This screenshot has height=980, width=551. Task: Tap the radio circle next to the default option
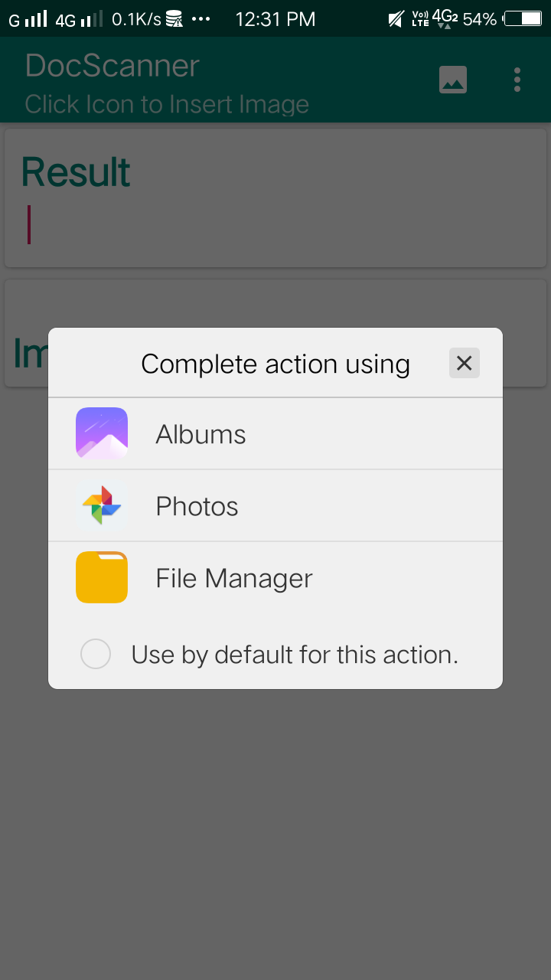click(x=96, y=654)
